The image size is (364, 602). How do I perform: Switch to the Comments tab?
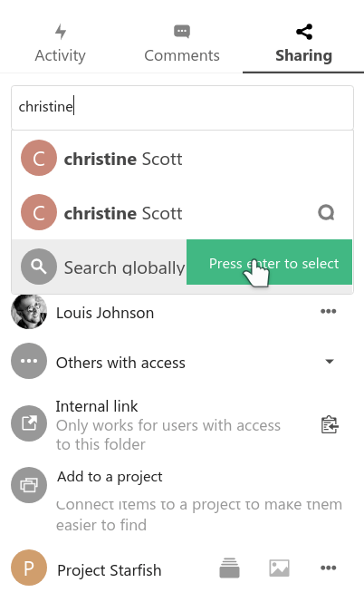[182, 44]
